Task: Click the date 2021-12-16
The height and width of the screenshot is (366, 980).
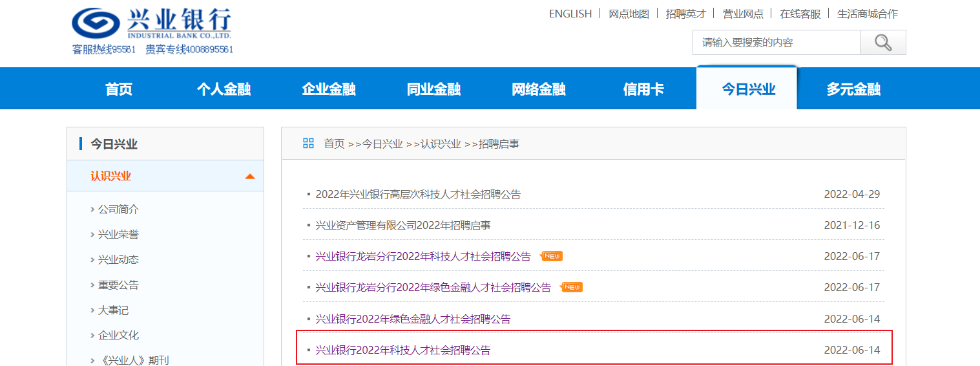Action: point(852,225)
